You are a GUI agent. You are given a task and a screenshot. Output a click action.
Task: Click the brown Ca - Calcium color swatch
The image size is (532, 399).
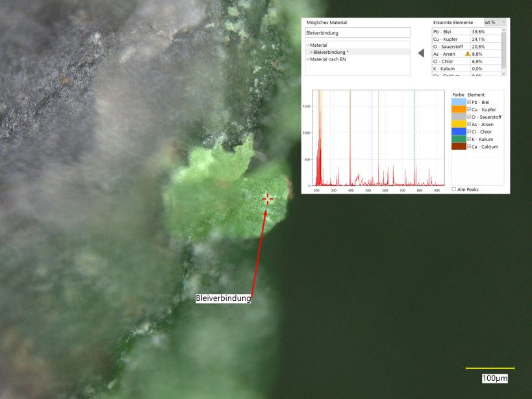click(x=459, y=147)
